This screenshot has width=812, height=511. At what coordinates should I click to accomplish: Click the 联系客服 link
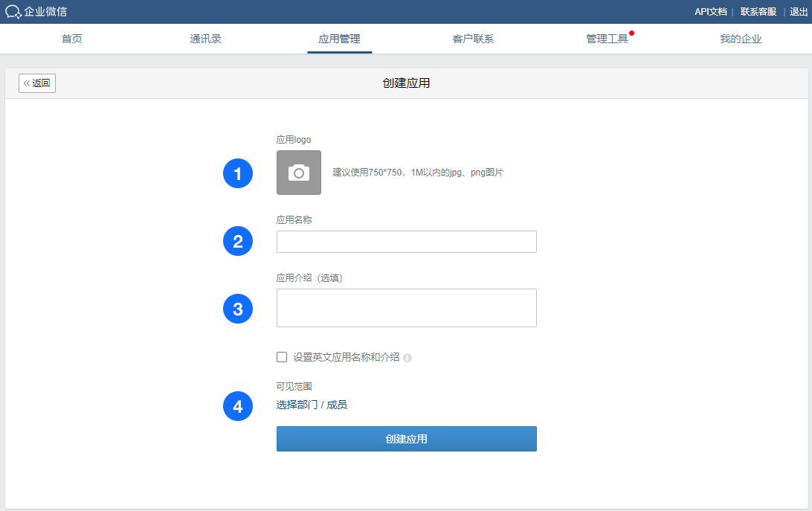pos(758,12)
